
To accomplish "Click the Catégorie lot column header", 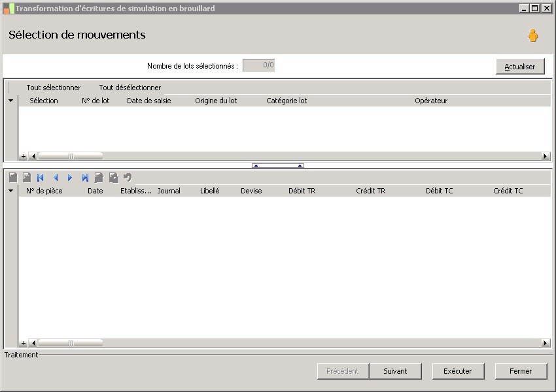I will (287, 101).
